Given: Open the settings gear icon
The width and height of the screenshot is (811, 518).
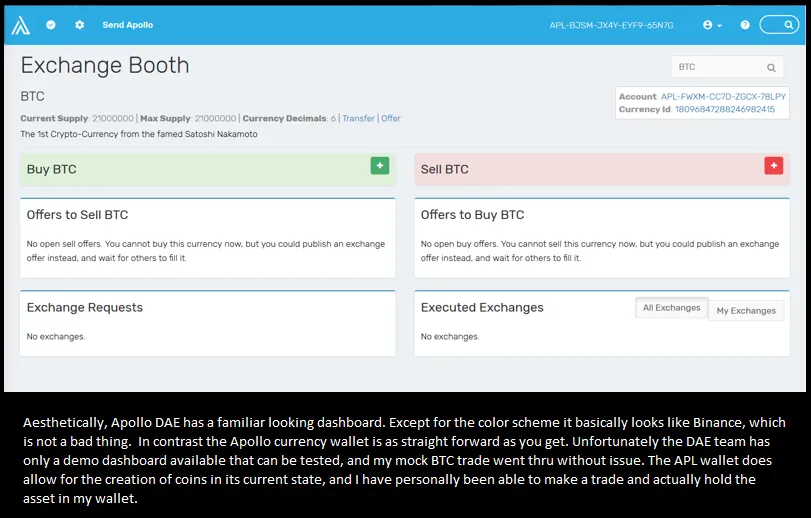Looking at the screenshot, I should [x=79, y=25].
